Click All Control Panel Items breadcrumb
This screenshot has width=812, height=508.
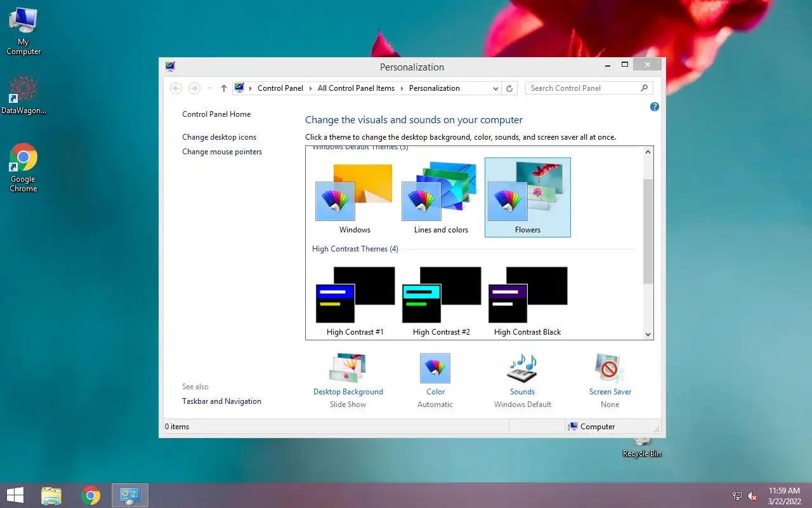point(356,88)
